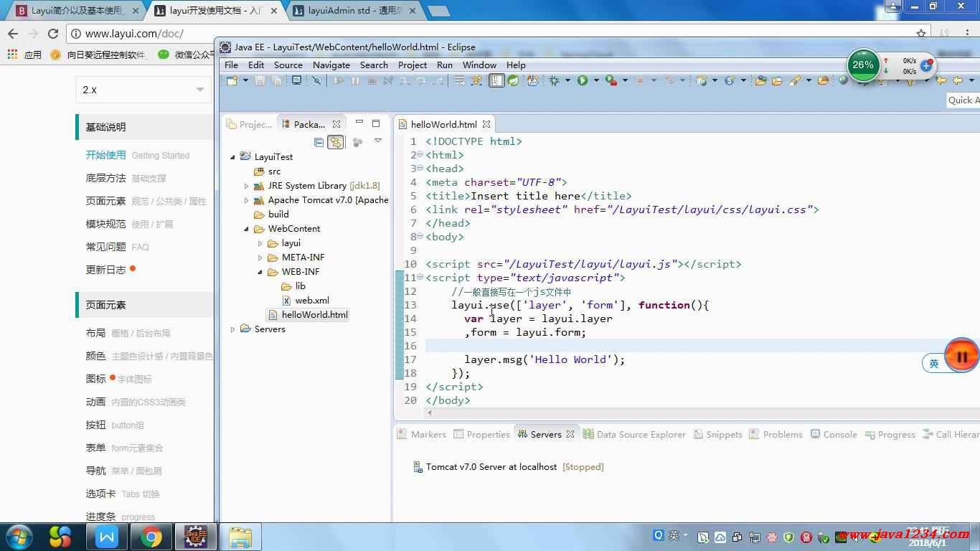Image resolution: width=980 pixels, height=551 pixels.
Task: Expand the layui folder
Action: [x=260, y=243]
